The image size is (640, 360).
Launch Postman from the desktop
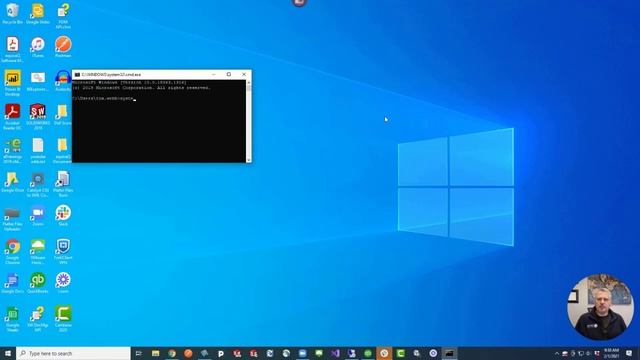coord(63,47)
